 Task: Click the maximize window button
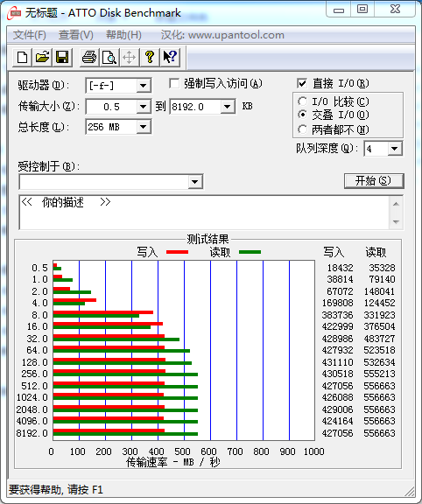[x=362, y=9]
